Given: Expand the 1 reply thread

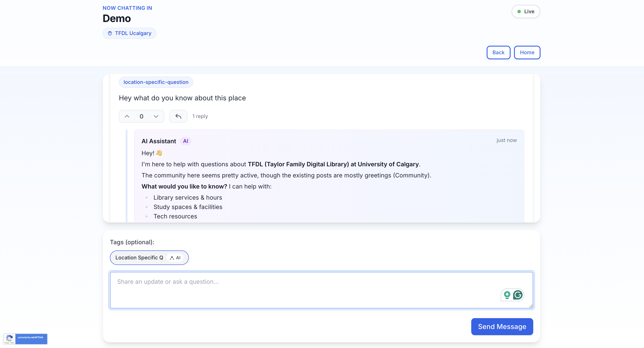Looking at the screenshot, I should click(x=200, y=116).
